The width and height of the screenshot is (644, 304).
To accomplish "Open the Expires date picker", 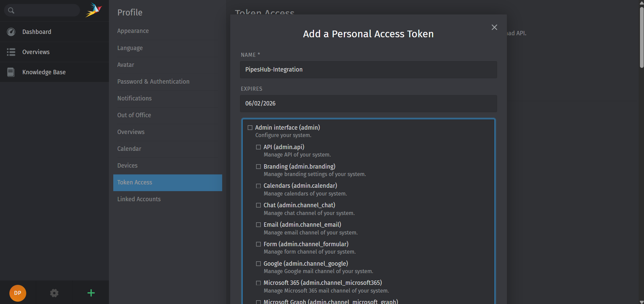I will pyautogui.click(x=368, y=103).
